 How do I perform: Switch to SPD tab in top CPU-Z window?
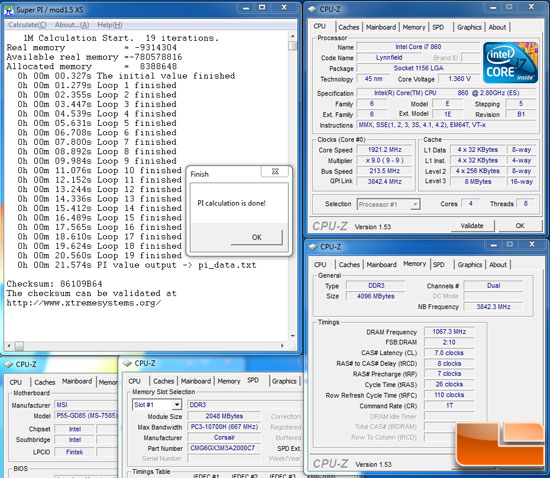pyautogui.click(x=438, y=27)
